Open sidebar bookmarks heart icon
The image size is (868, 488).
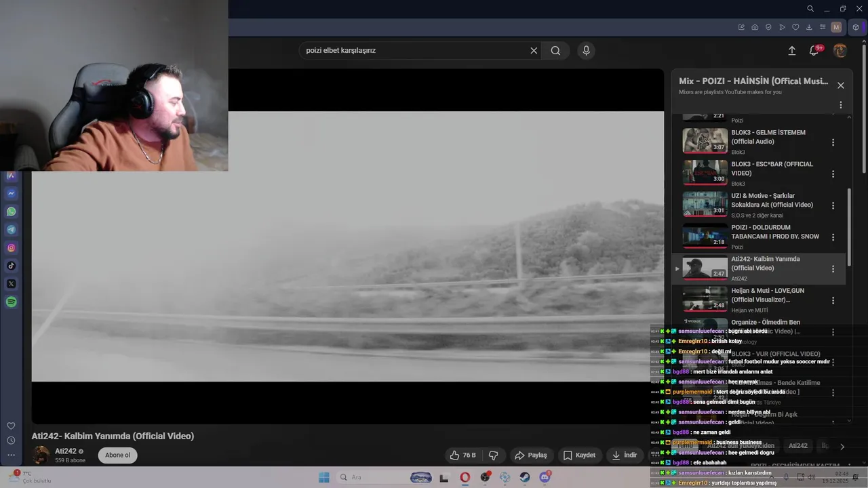(11, 426)
